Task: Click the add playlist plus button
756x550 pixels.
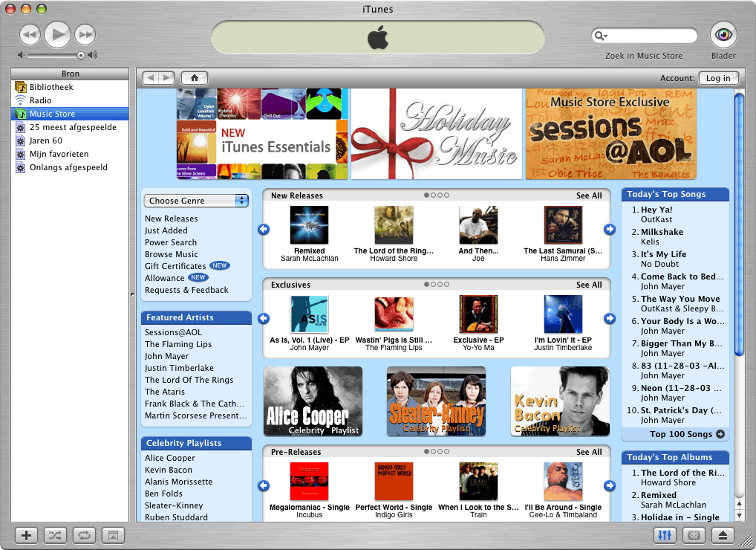Action: tap(27, 536)
